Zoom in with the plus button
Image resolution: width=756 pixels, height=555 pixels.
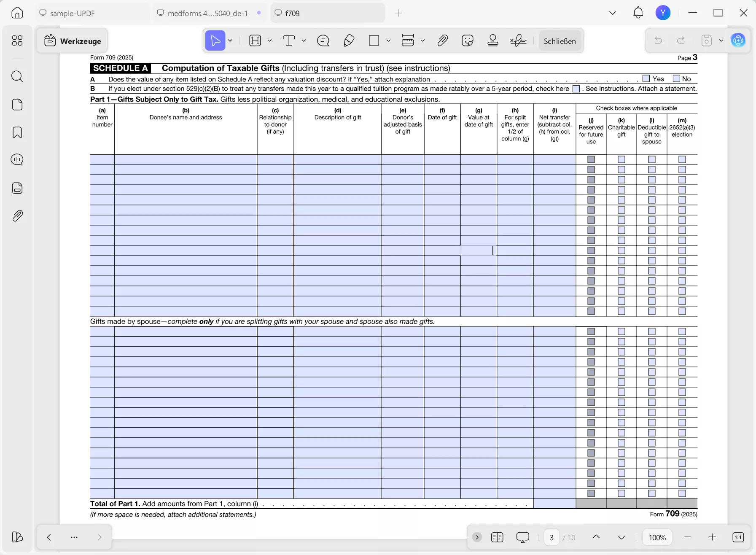tap(713, 537)
